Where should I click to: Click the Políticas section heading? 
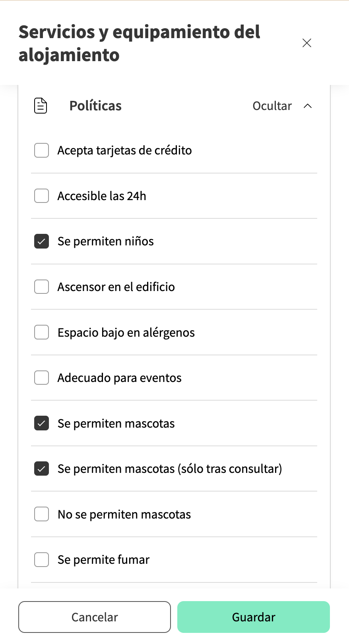(x=95, y=106)
